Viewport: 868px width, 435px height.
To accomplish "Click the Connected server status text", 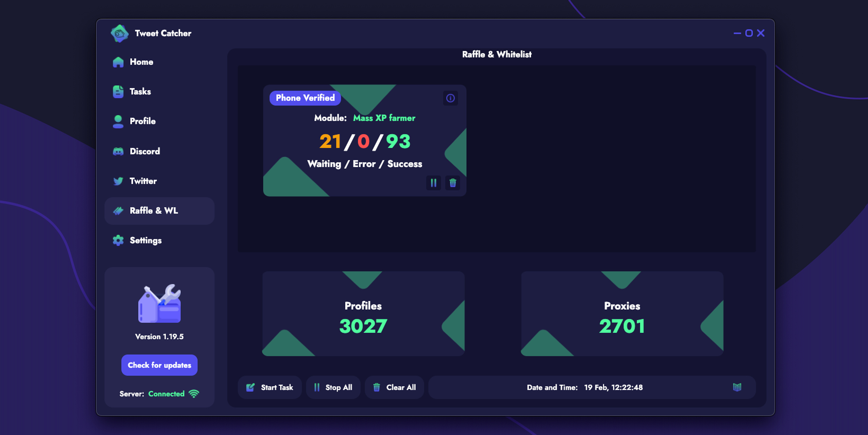I will point(166,394).
